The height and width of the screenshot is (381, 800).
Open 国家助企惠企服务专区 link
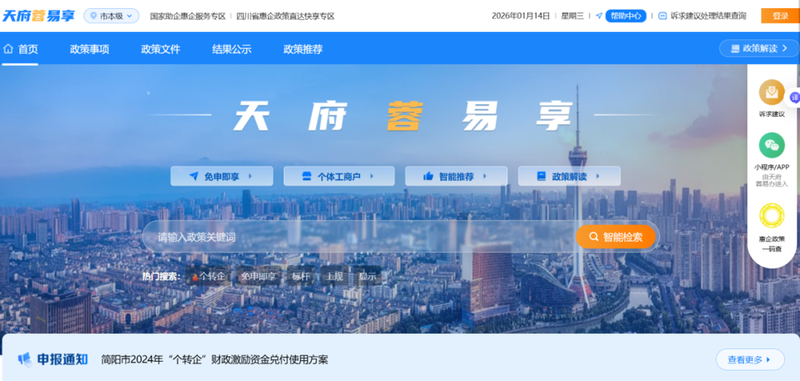pos(187,16)
